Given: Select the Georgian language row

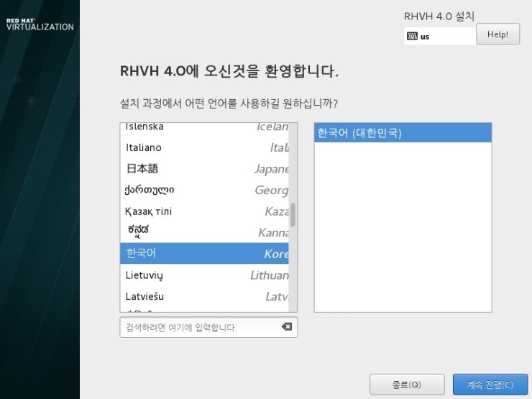Looking at the screenshot, I should [204, 190].
